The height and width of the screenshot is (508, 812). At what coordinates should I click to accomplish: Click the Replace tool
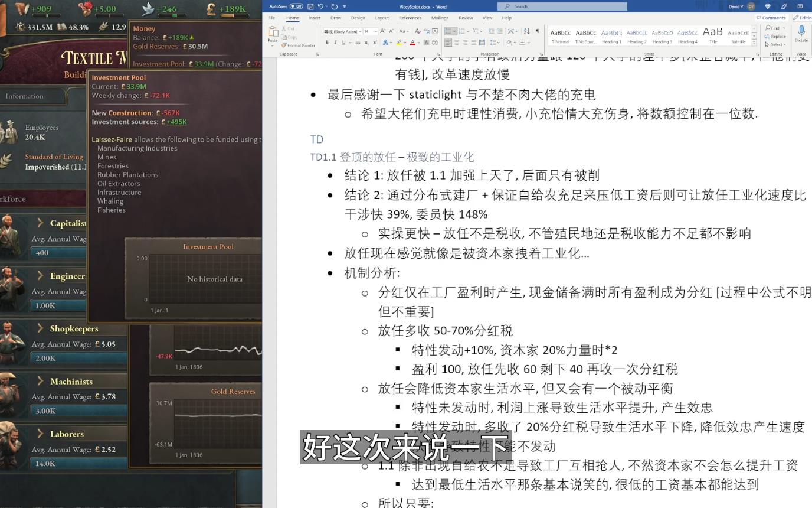pyautogui.click(x=774, y=36)
